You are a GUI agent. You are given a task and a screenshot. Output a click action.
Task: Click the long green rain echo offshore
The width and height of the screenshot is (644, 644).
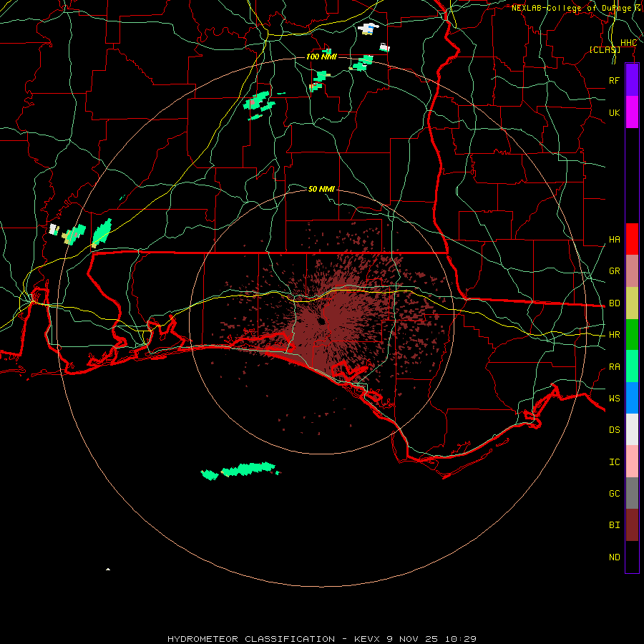[248, 469]
